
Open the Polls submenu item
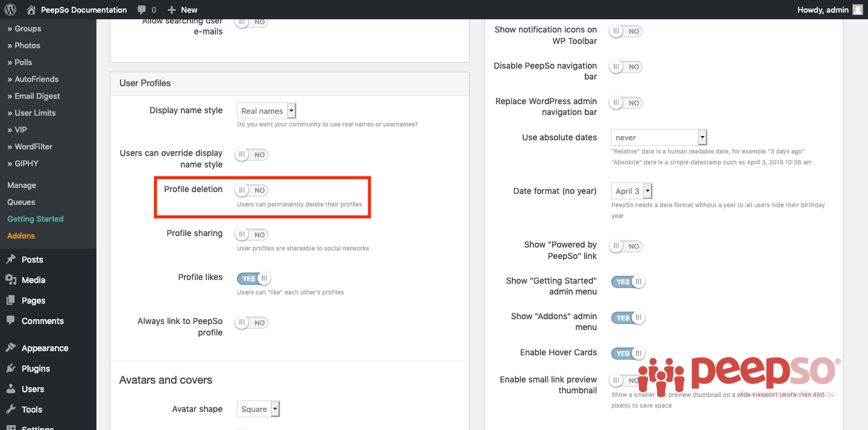tap(20, 62)
